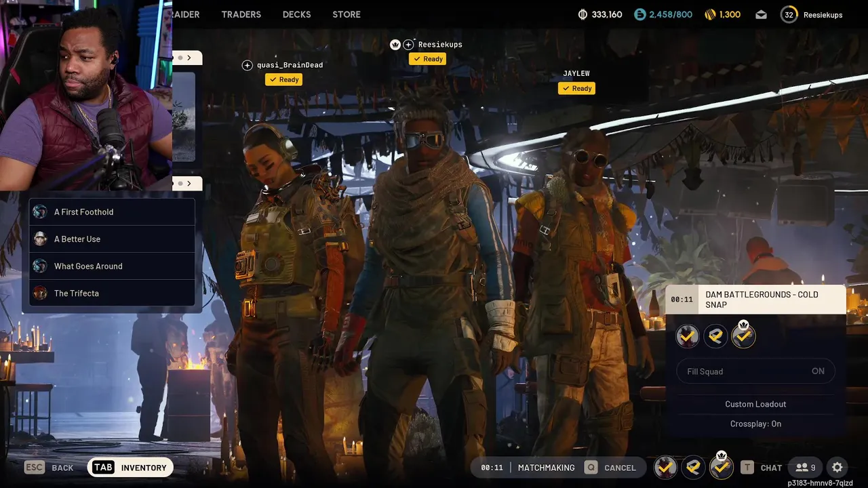Image resolution: width=868 pixels, height=488 pixels.
Task: Click crowned squad icon in bottom bar
Action: tap(722, 467)
